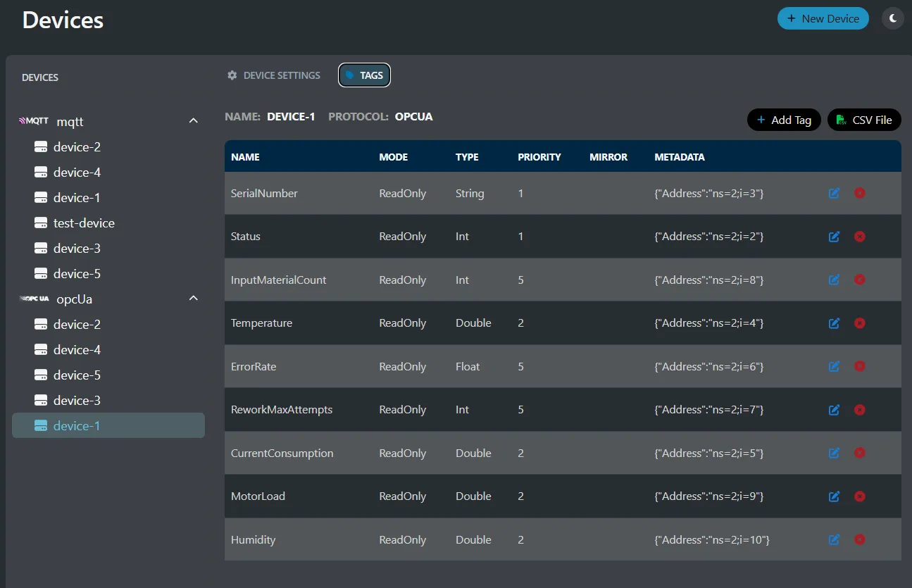Click the edit icon for SerialNumber tag
The height and width of the screenshot is (588, 912).
(x=834, y=193)
